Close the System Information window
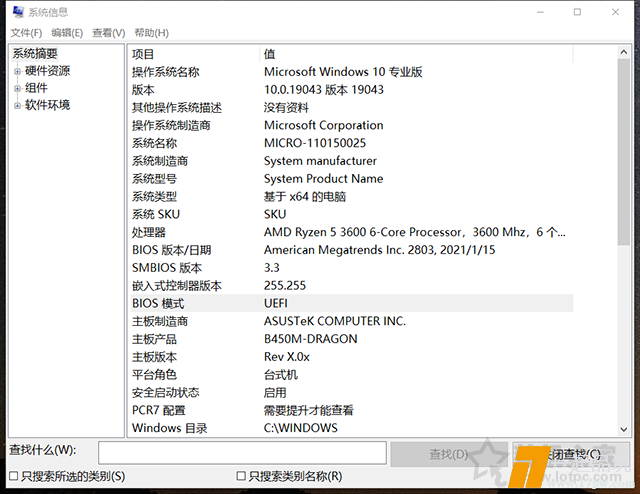The image size is (640, 494). [x=616, y=12]
